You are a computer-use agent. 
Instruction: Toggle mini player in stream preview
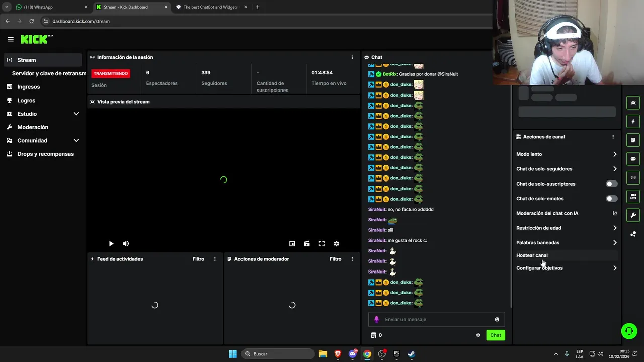click(x=292, y=244)
